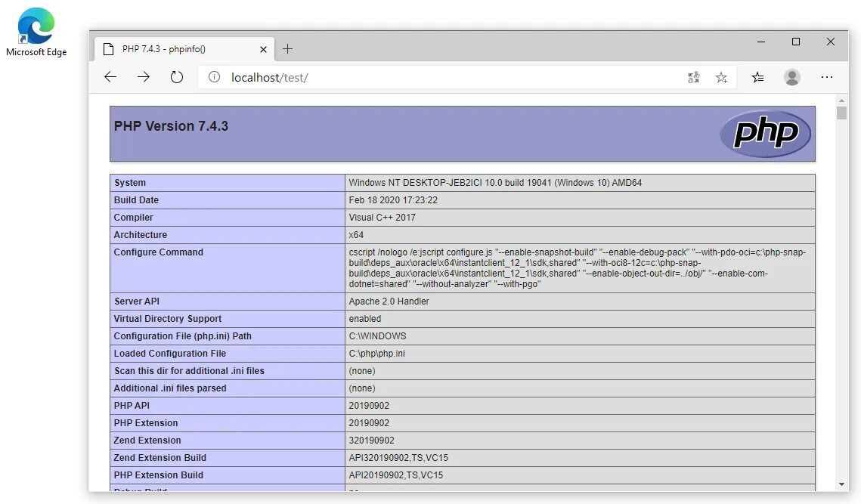
Task: Open the favorites list icon
Action: (757, 77)
